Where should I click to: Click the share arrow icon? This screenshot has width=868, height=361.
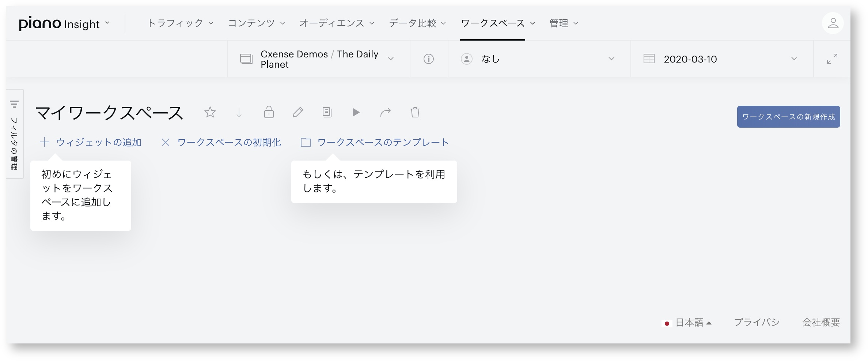click(x=386, y=112)
